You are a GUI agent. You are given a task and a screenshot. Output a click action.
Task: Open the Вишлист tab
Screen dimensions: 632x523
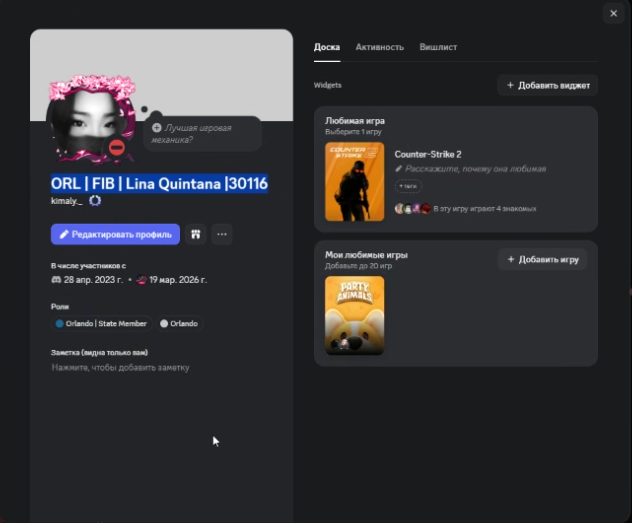point(438,47)
